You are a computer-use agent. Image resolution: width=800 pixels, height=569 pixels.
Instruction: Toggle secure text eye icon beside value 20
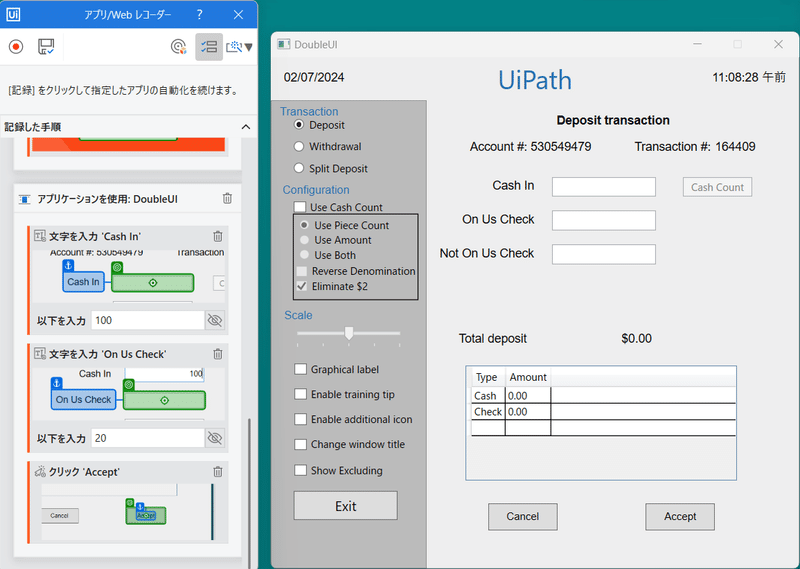215,438
